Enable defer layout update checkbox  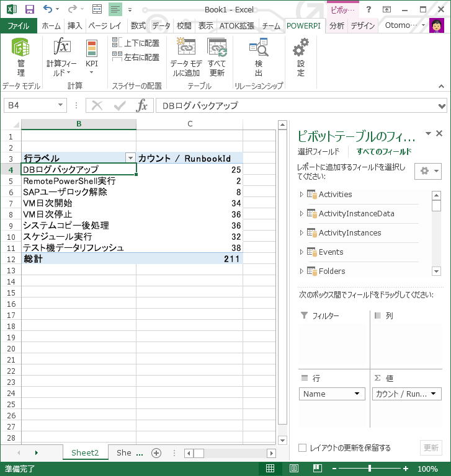(302, 447)
